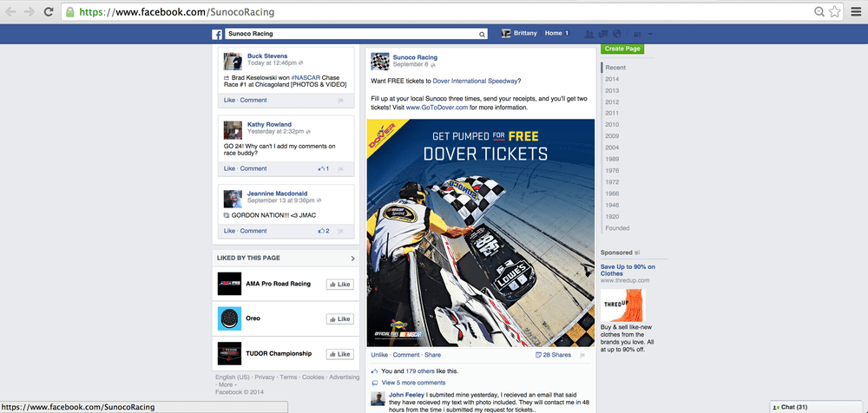The image size is (868, 413).
Task: Go back with browser back arrow
Action: [x=10, y=11]
